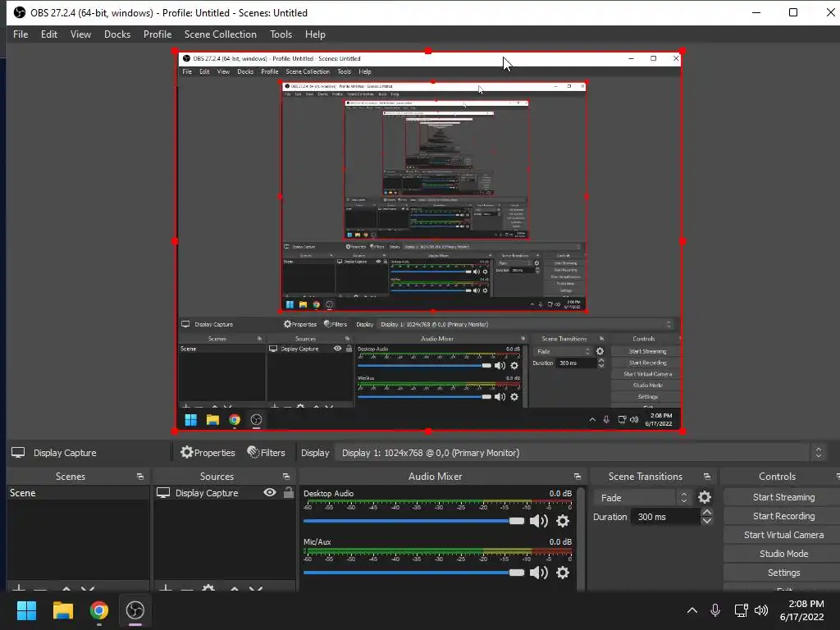This screenshot has width=840, height=630.
Task: Click Start Virtual Camera
Action: (x=783, y=535)
